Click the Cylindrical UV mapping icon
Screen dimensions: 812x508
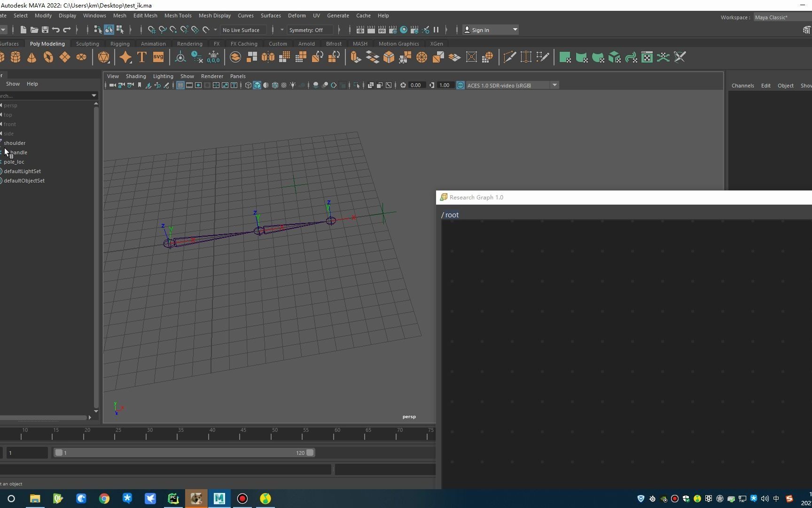[x=582, y=57]
